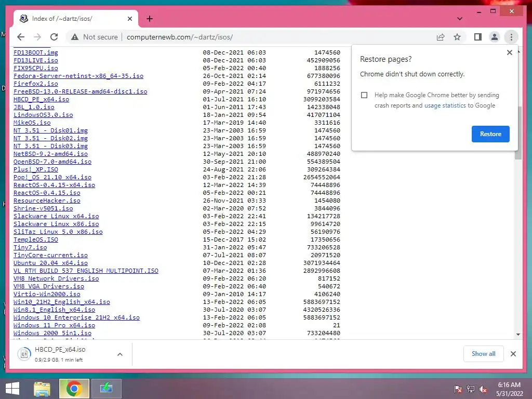Share this page using share icon
The image size is (532, 399).
click(441, 37)
